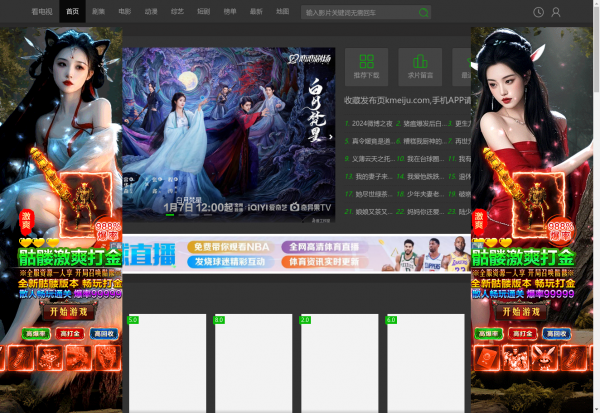Open the 短剧 navigation item

[203, 12]
